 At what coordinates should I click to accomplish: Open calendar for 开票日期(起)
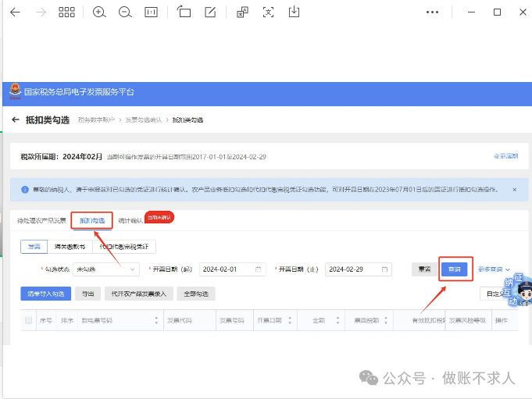pos(259,269)
